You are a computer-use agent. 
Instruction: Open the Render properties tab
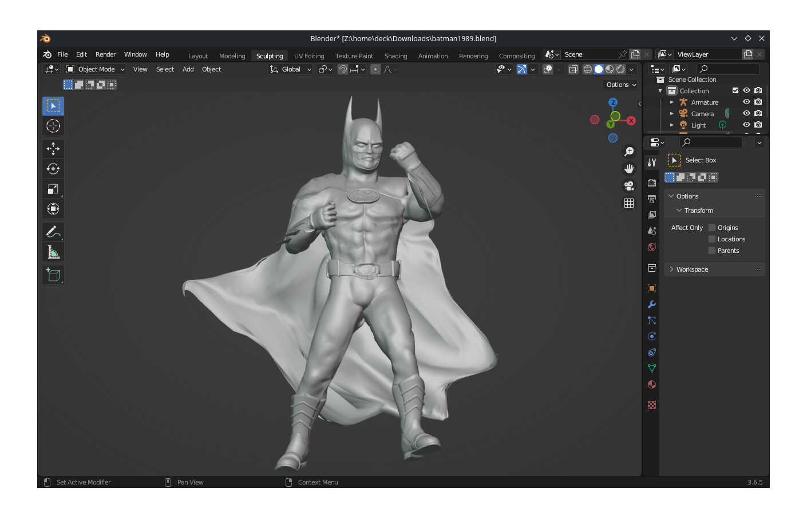[x=651, y=183]
